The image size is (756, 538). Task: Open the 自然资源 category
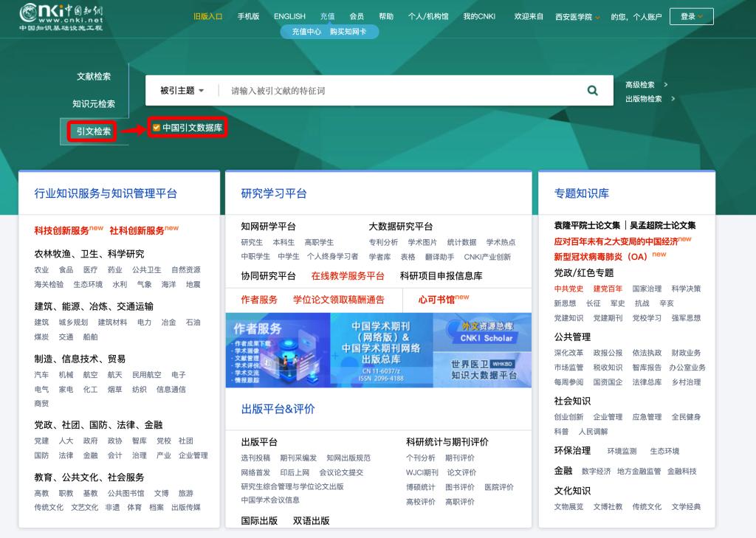pyautogui.click(x=185, y=269)
